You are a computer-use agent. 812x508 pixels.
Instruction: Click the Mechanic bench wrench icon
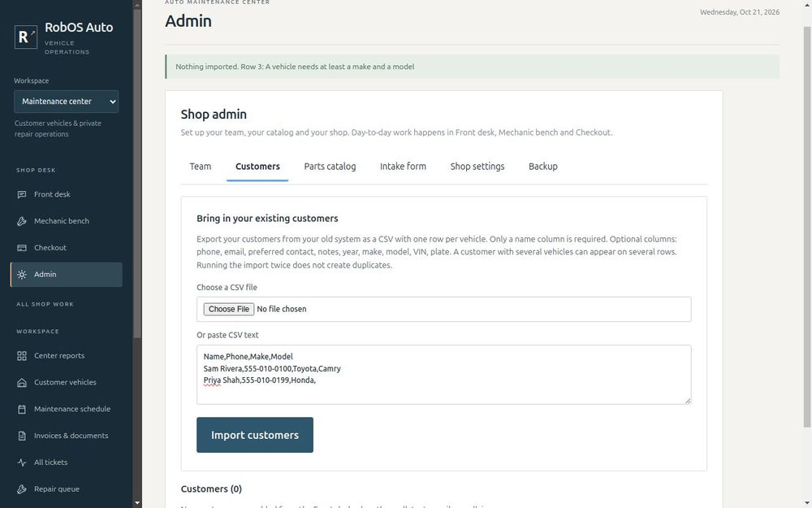click(22, 221)
